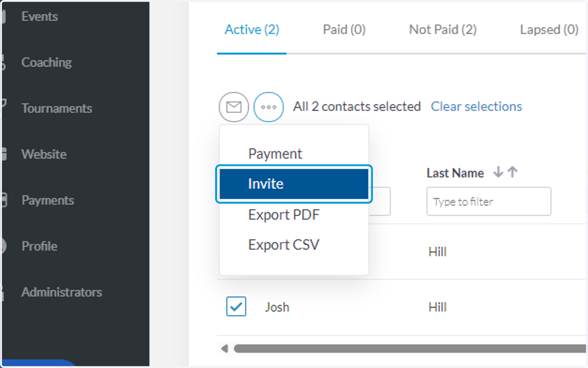Open the Lapsed (0) tab
588x368 pixels.
coord(549,30)
